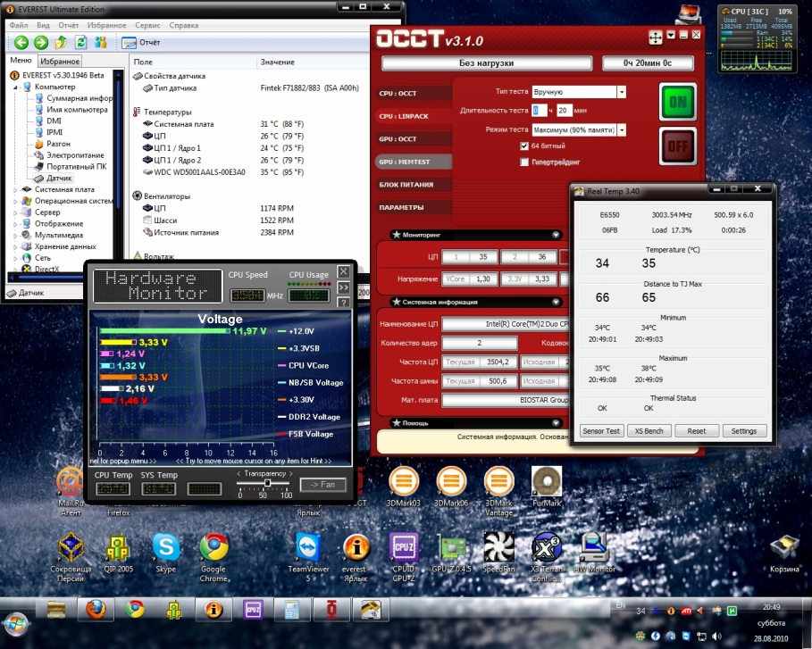Screen dimensions: 812x649
Task: Click the -> Fan button in Hardware Monitor
Action: 322,485
